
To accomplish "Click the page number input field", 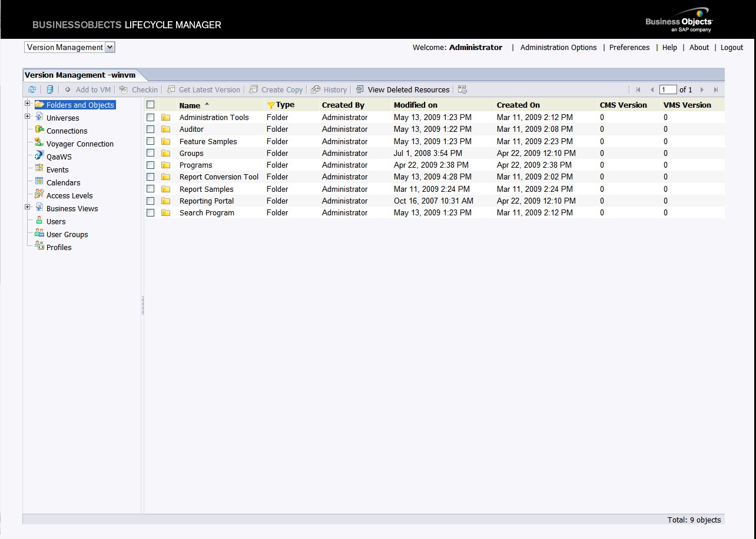I will [668, 89].
